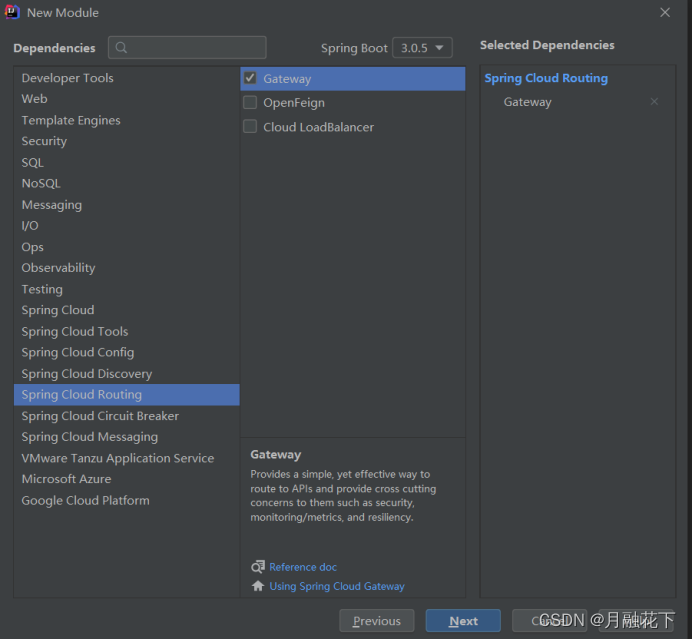Click the Previous button

[376, 620]
